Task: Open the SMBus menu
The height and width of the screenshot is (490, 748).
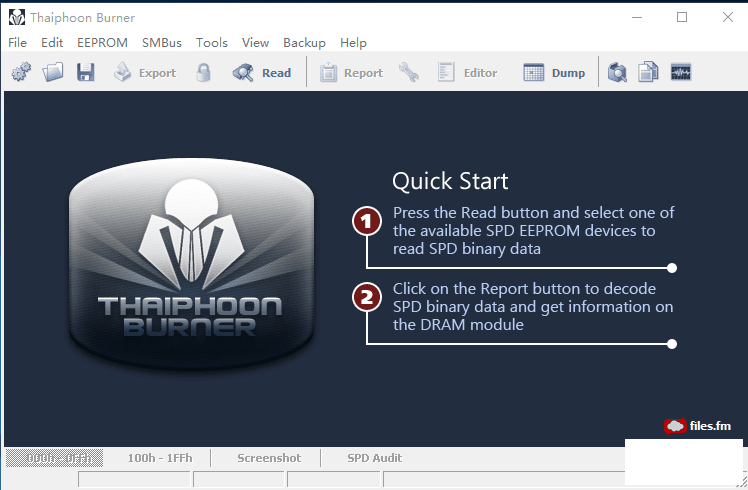Action: 162,42
